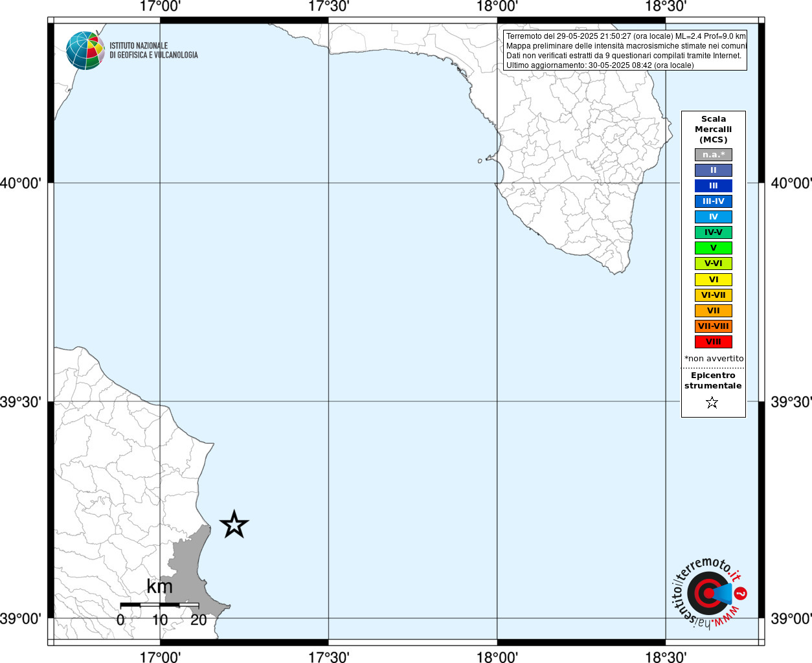
Task: Click the 'Epicentro strumentale' legend label
Action: pyautogui.click(x=713, y=381)
